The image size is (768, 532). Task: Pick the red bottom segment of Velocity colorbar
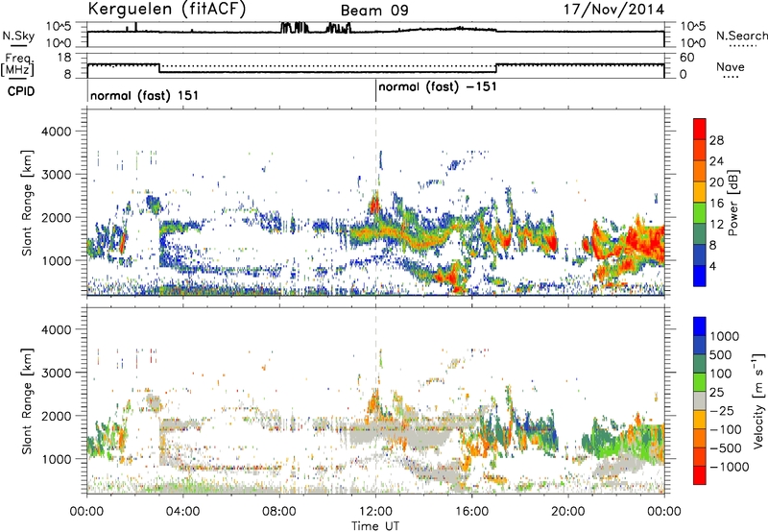pos(700,475)
